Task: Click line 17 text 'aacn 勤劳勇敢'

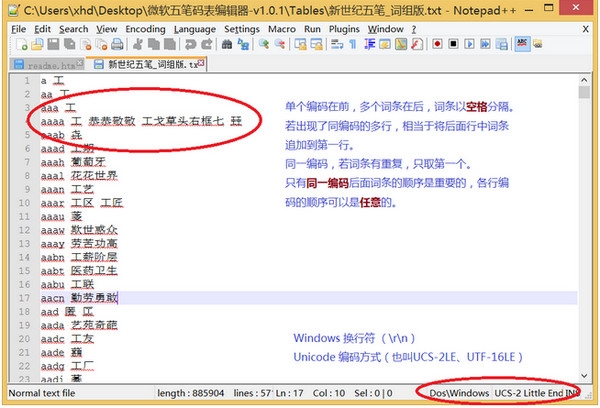Action: coord(79,298)
